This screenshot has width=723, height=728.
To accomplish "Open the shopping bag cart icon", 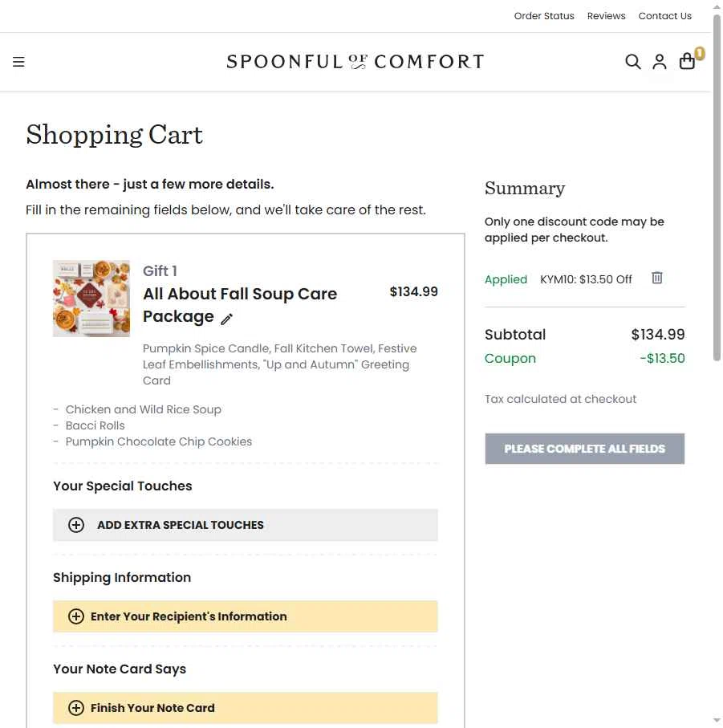I will [x=688, y=62].
